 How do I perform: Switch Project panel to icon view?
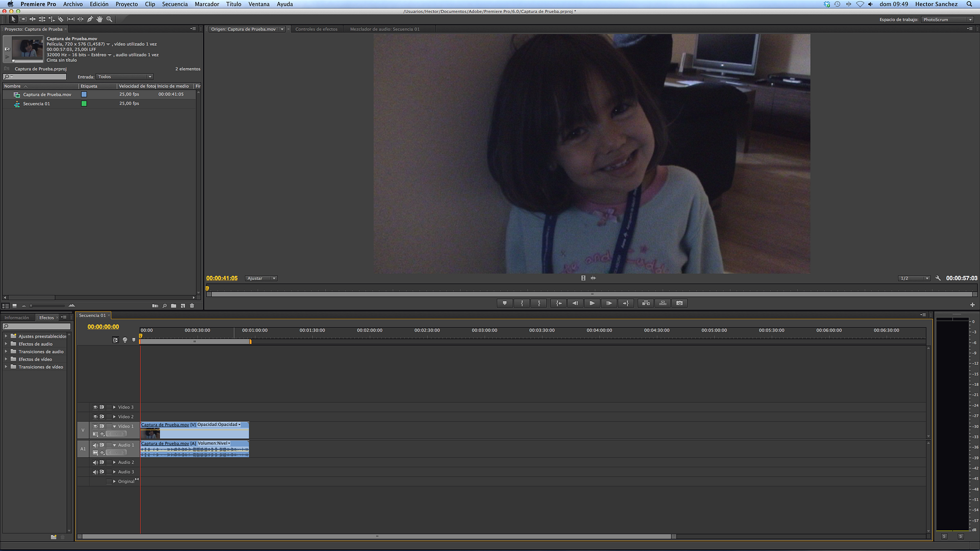[x=14, y=306]
